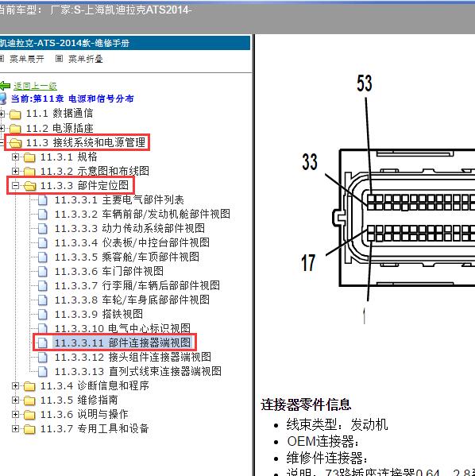
Task: Expand the 11.3.1 规格 node
Action: [15, 157]
